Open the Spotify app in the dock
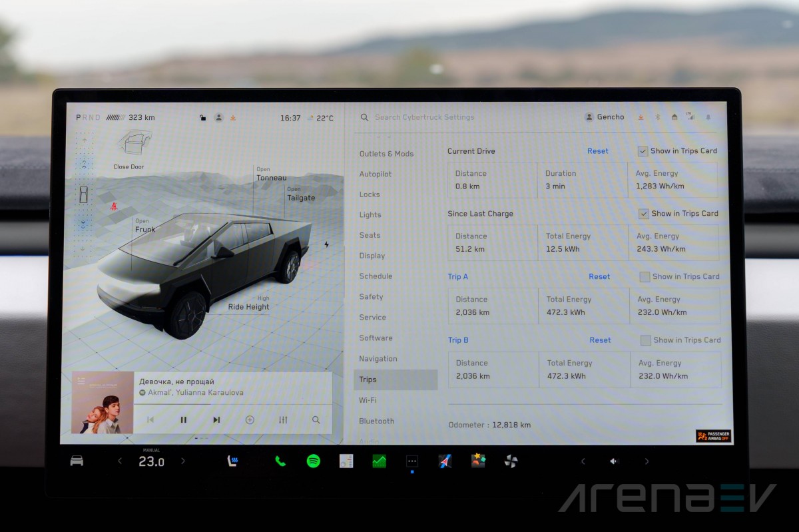 (x=313, y=461)
